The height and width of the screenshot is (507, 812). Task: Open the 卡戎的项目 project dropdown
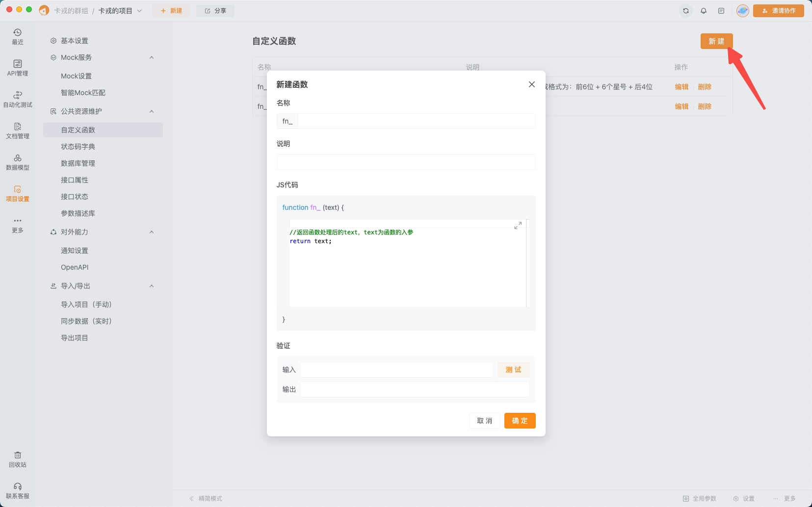[120, 11]
